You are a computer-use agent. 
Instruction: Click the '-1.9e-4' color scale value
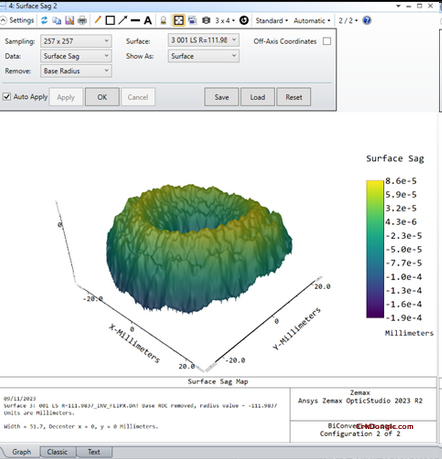click(404, 318)
